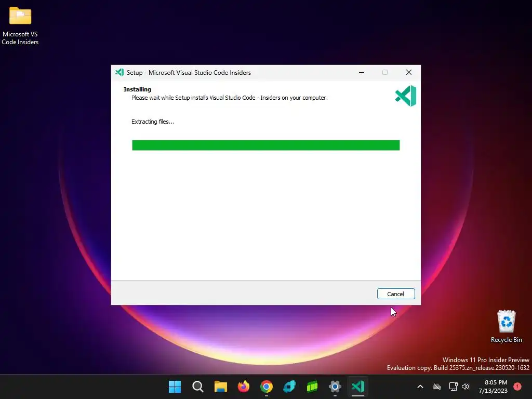Click the 'Extracting files...' status text
532x399 pixels.
point(153,122)
